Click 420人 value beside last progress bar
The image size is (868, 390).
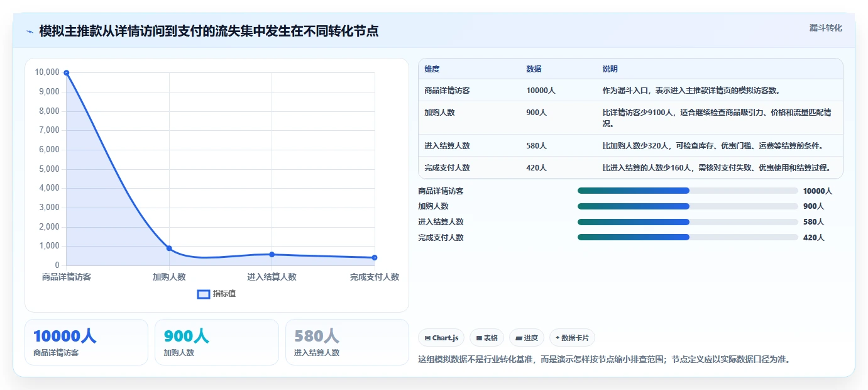[x=813, y=238]
